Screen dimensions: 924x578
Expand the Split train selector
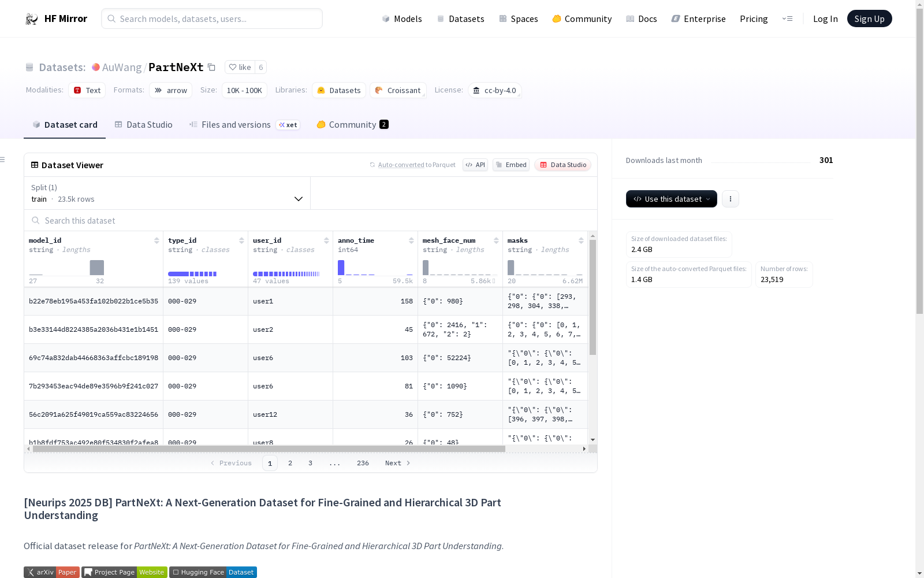tap(167, 193)
